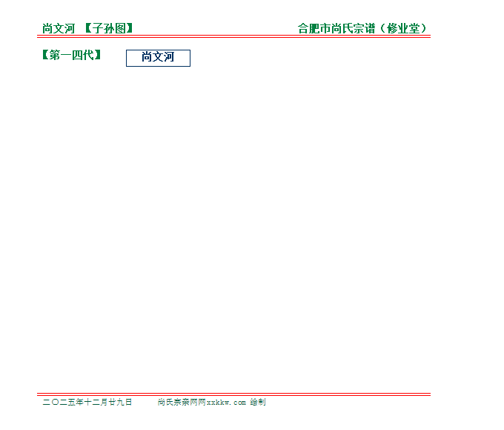Click the left border of the 尚文河 box
504x430 pixels.
[x=126, y=58]
